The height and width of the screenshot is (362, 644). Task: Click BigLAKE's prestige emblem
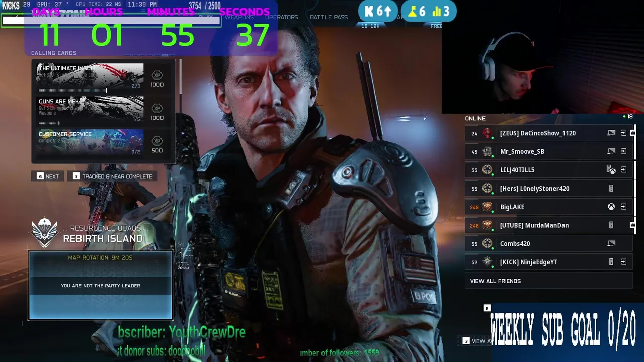point(487,207)
